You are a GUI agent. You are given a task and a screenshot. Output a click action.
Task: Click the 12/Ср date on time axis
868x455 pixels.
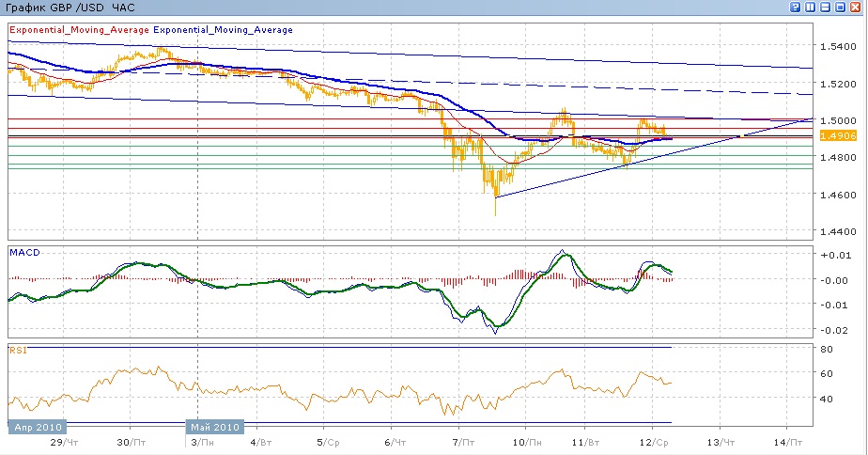(654, 442)
